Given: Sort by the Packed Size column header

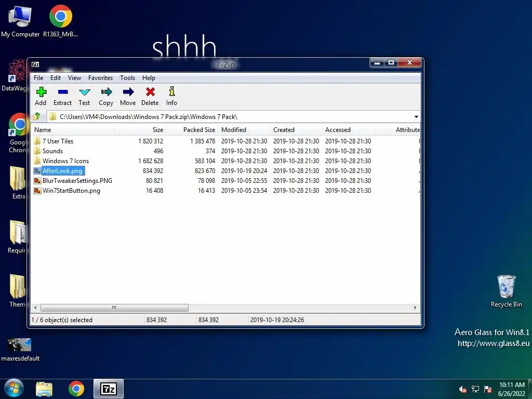Looking at the screenshot, I should point(192,129).
